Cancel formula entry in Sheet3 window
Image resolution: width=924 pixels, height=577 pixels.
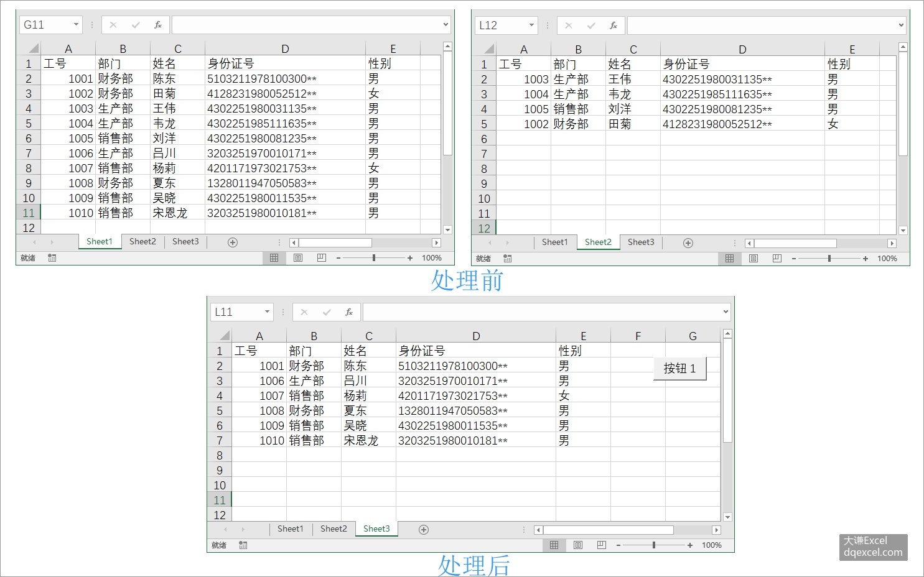304,312
